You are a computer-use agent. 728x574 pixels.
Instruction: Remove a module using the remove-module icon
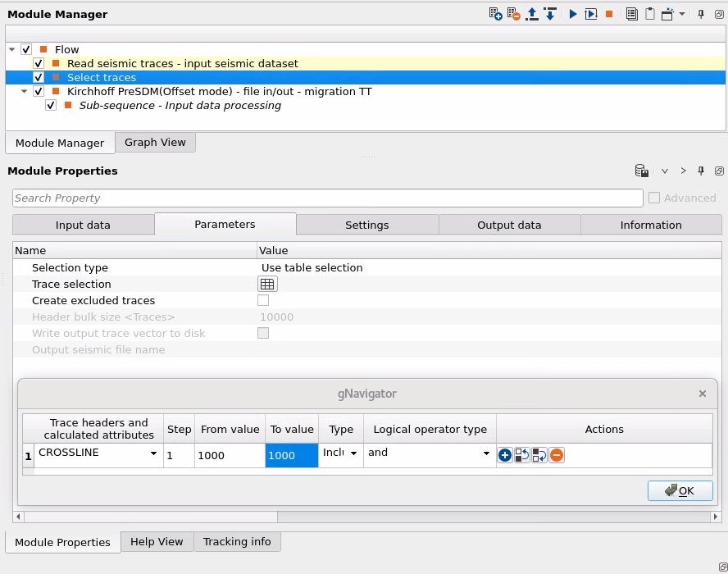point(514,14)
